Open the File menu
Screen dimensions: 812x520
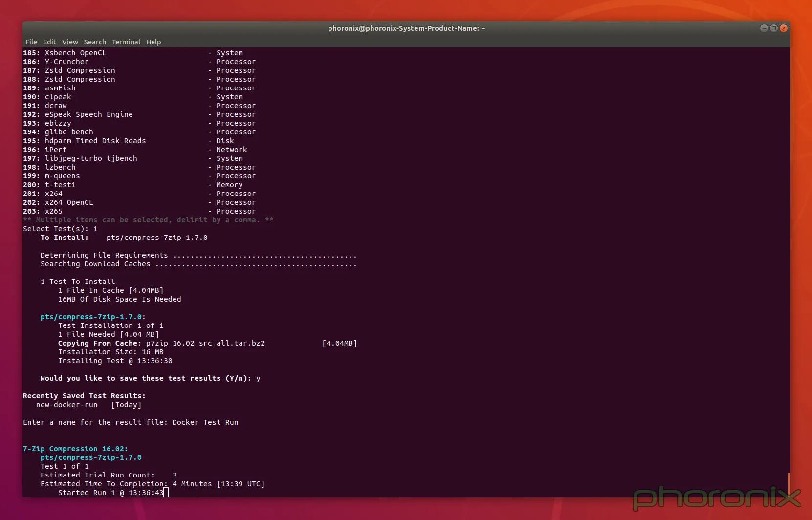(x=31, y=42)
